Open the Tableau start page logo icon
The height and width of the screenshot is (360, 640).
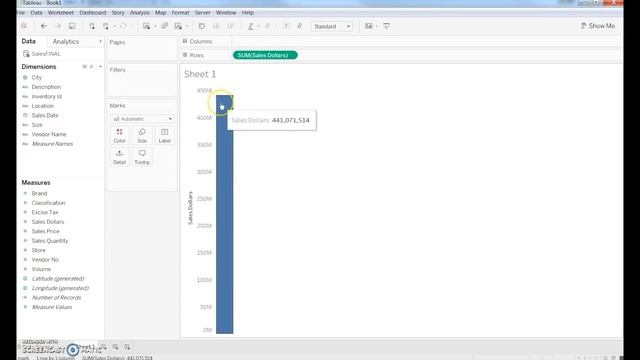coord(24,26)
